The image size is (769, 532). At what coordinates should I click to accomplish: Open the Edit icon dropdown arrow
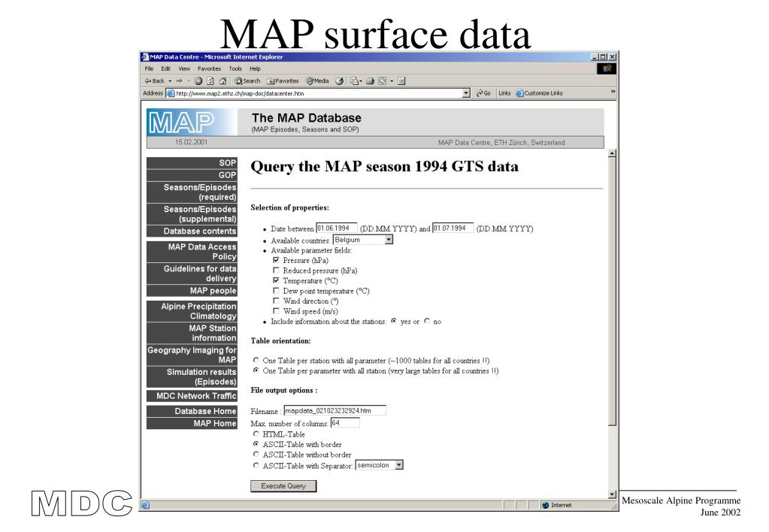coord(392,81)
